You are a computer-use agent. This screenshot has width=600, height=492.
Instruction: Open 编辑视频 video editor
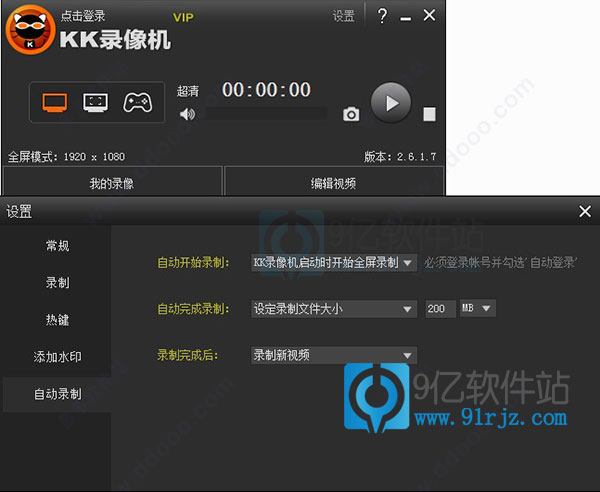[x=334, y=183]
